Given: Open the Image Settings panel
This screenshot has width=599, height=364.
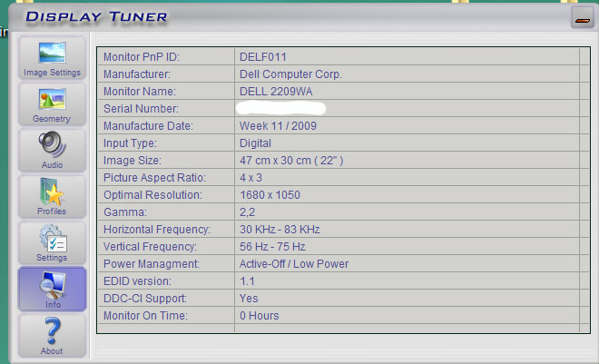Looking at the screenshot, I should click(x=52, y=59).
